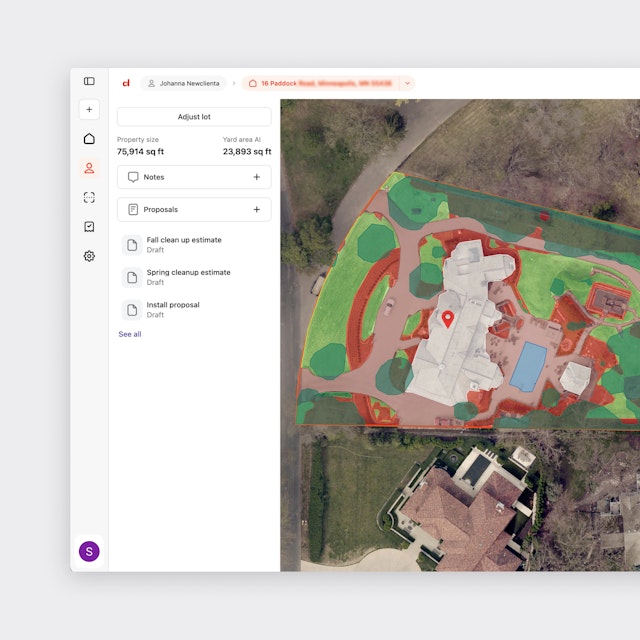
Task: Toggle the sidebar panel icon
Action: (x=89, y=81)
